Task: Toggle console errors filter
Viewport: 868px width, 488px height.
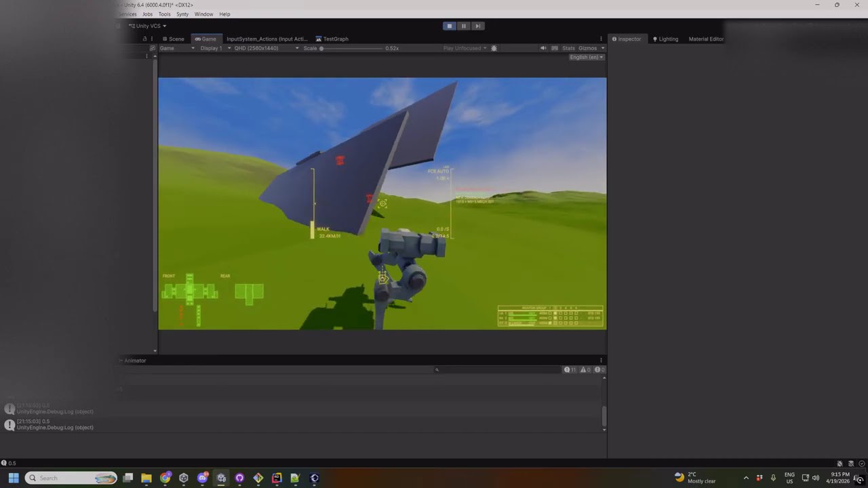Action: [599, 369]
